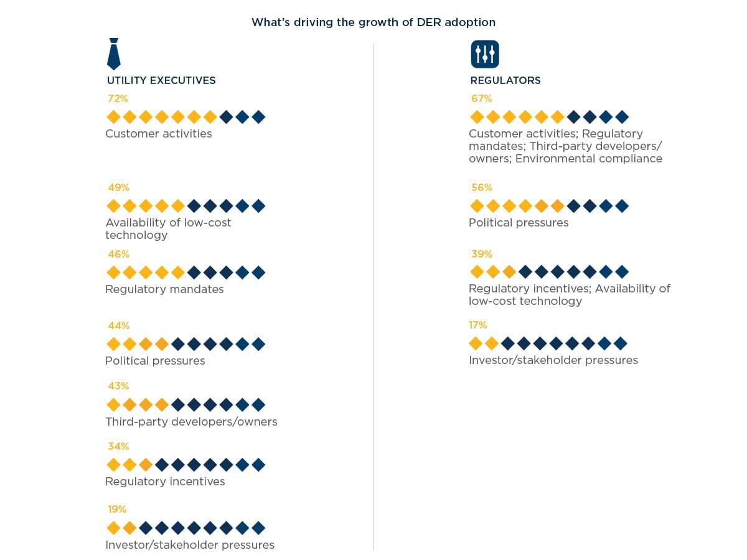Click the chart title about DER adoption
Viewport: 747px width, 560px height.
[x=374, y=22]
